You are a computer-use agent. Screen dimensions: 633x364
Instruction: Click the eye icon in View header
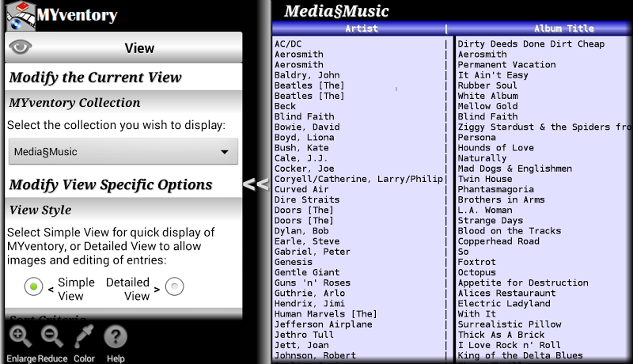pyautogui.click(x=21, y=47)
